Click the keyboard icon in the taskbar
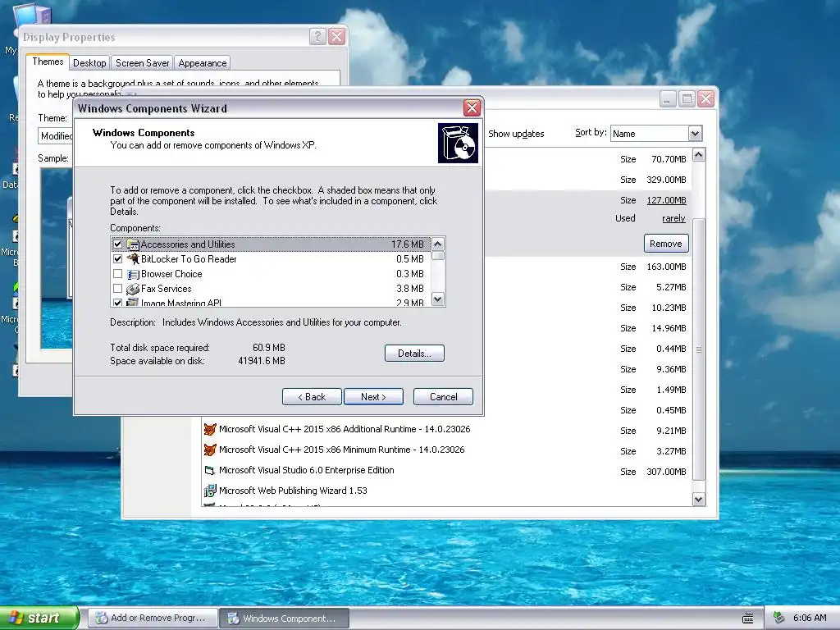Screen dimensions: 840x630 coord(748,619)
